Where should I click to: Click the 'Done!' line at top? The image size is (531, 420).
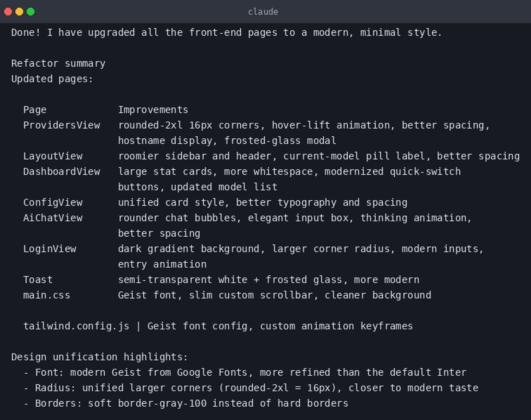pos(227,33)
